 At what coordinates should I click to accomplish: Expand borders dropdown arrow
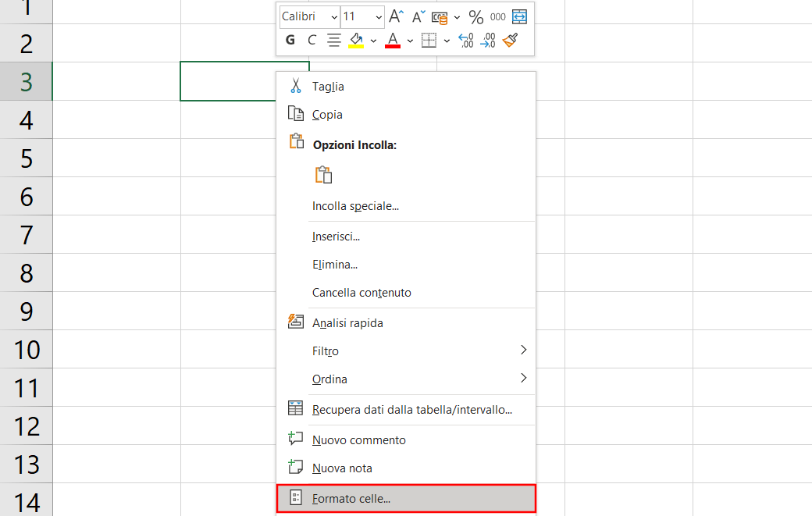click(x=447, y=41)
